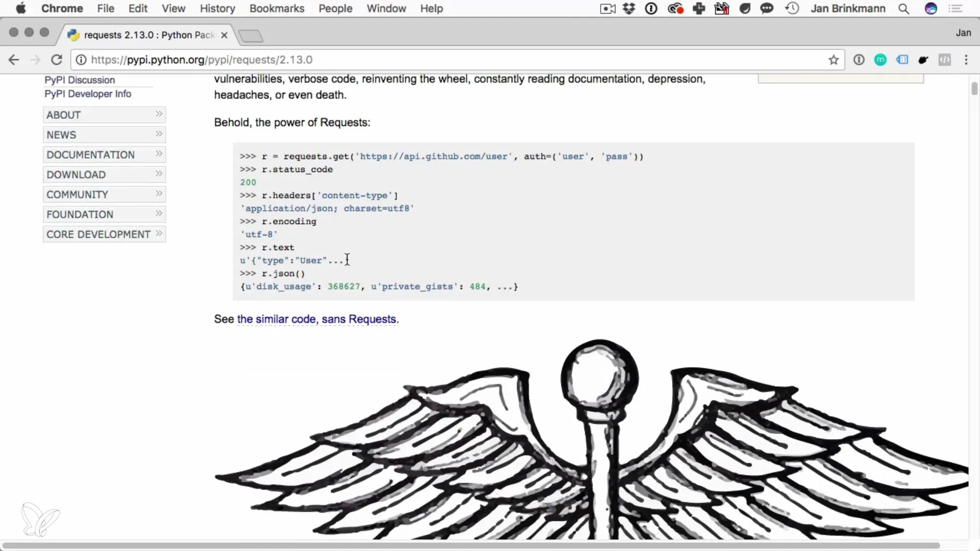980x551 pixels.
Task: Click the 'r.status_code' code line
Action: tap(286, 169)
